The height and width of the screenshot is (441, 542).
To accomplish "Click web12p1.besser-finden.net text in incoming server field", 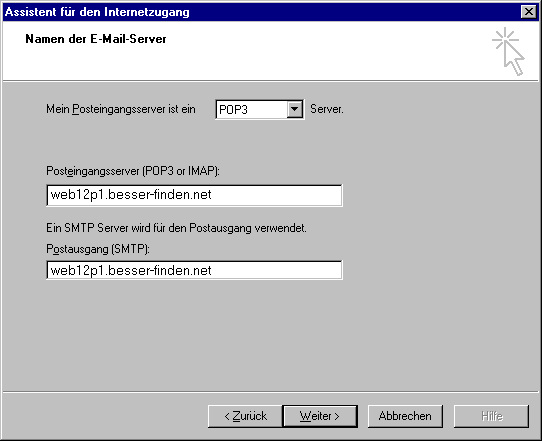I will [x=131, y=195].
